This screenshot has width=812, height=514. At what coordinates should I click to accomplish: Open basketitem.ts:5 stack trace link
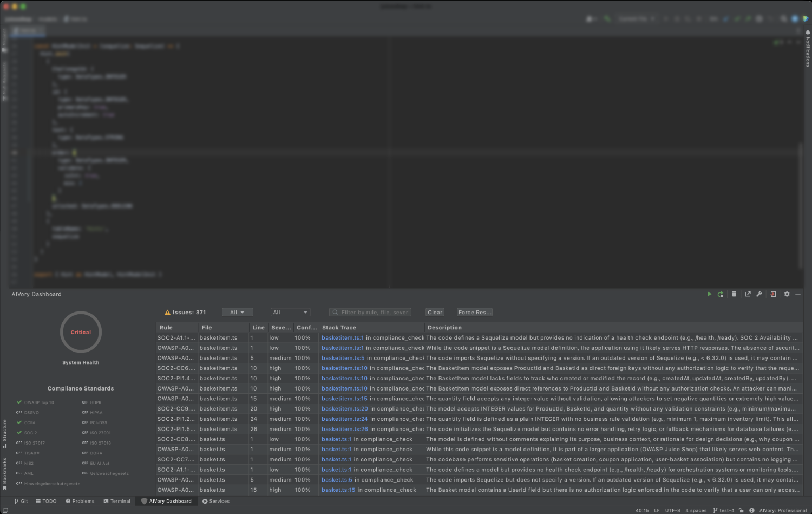point(343,358)
